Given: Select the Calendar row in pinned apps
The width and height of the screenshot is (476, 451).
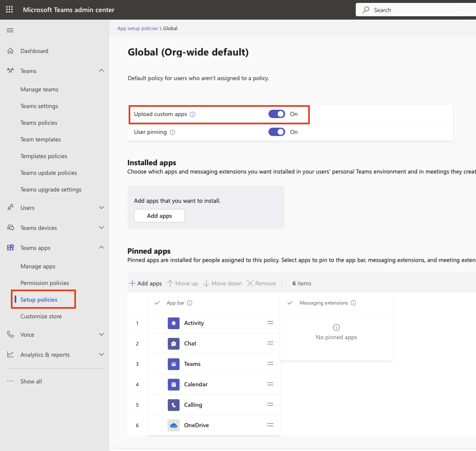Looking at the screenshot, I should pyautogui.click(x=204, y=384).
